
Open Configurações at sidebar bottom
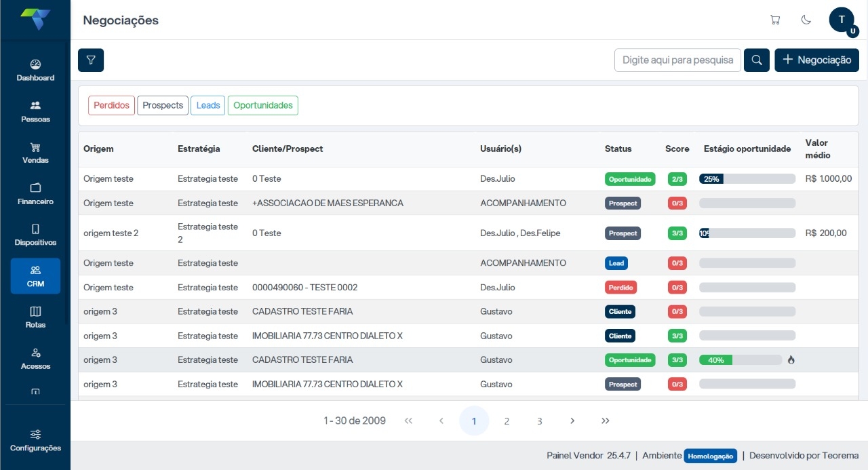(x=35, y=440)
